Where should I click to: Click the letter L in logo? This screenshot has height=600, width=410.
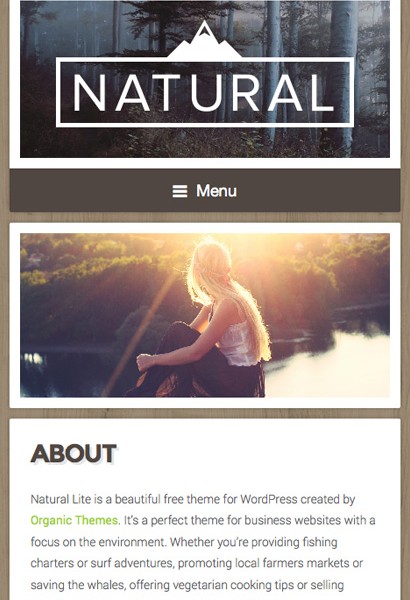[x=321, y=92]
